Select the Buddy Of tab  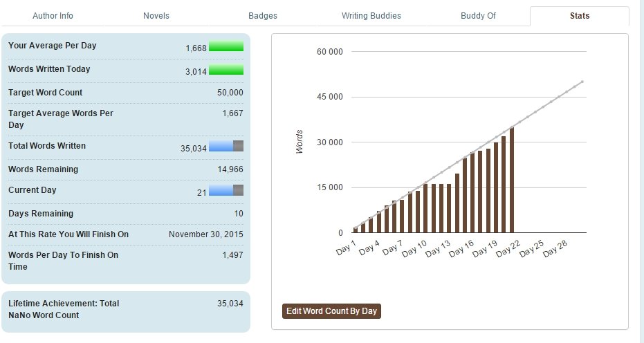(x=478, y=15)
